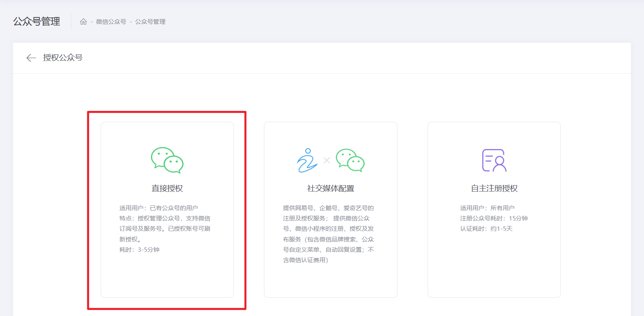Open the 微信公众号 breadcrumb link
This screenshot has height=316, width=644.
point(111,22)
